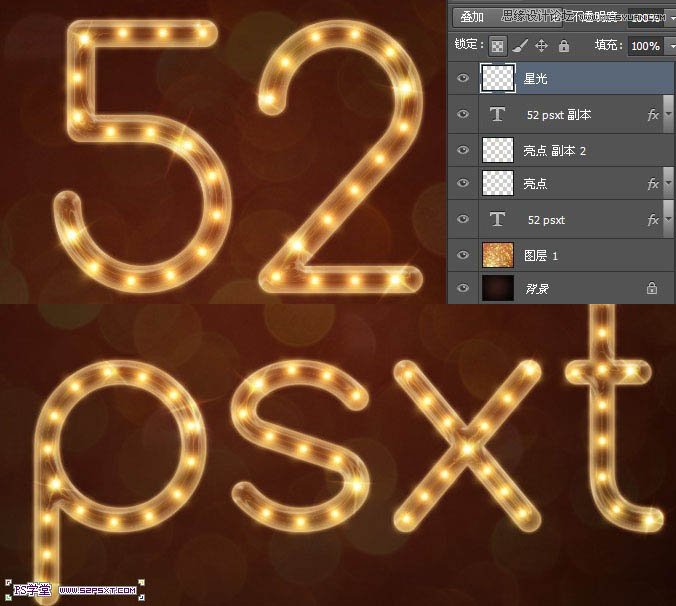Expand effects arrow on 52 psxt 副本 layer
The width and height of the screenshot is (676, 606).
click(668, 115)
